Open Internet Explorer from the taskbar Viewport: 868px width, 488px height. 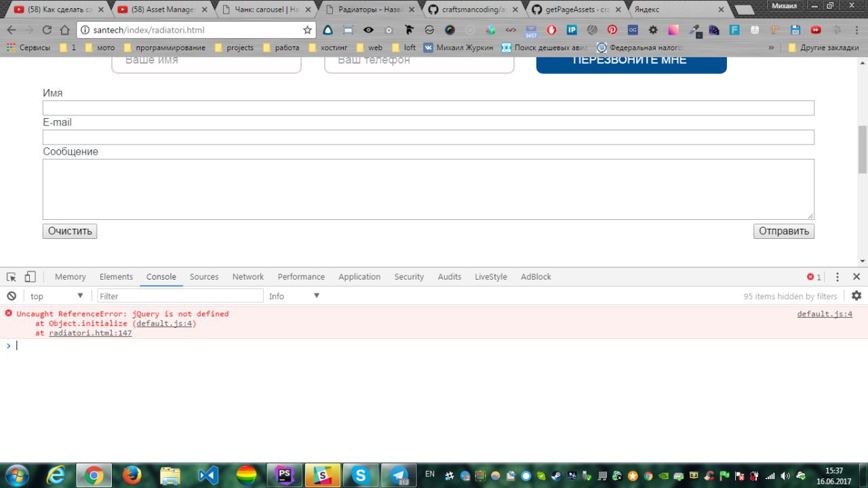[56, 475]
